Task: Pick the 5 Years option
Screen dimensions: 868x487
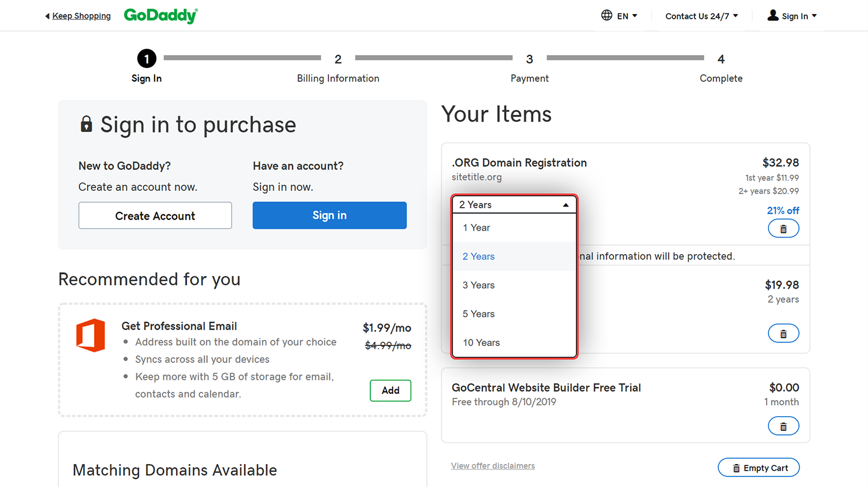Action: [x=514, y=314]
